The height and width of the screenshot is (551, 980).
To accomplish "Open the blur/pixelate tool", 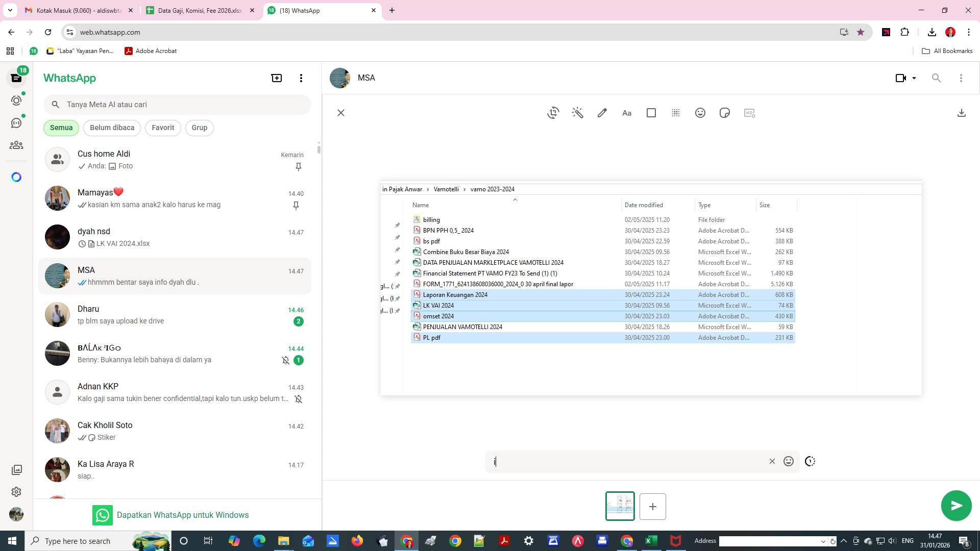I will 676,113.
